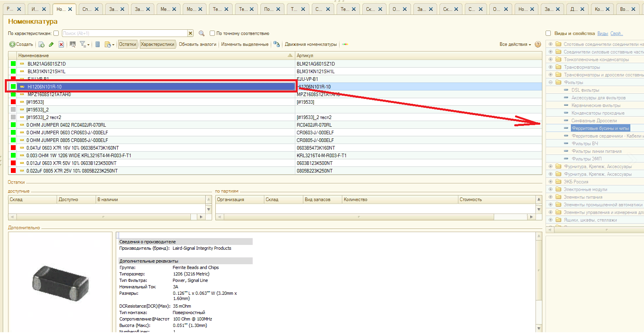Click the 'Виды' link
The height and width of the screenshot is (333, 644).
tap(602, 33)
